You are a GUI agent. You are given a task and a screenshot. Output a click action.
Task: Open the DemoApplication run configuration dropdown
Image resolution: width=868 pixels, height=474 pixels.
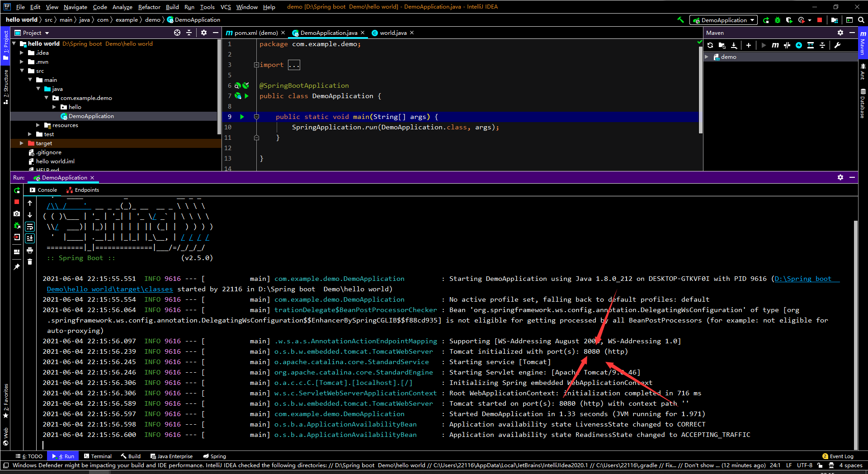724,20
